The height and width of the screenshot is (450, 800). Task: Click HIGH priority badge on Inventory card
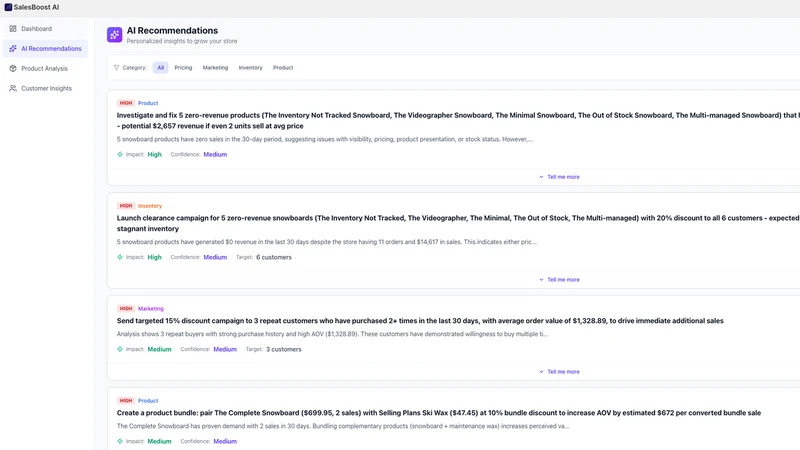pyautogui.click(x=126, y=206)
